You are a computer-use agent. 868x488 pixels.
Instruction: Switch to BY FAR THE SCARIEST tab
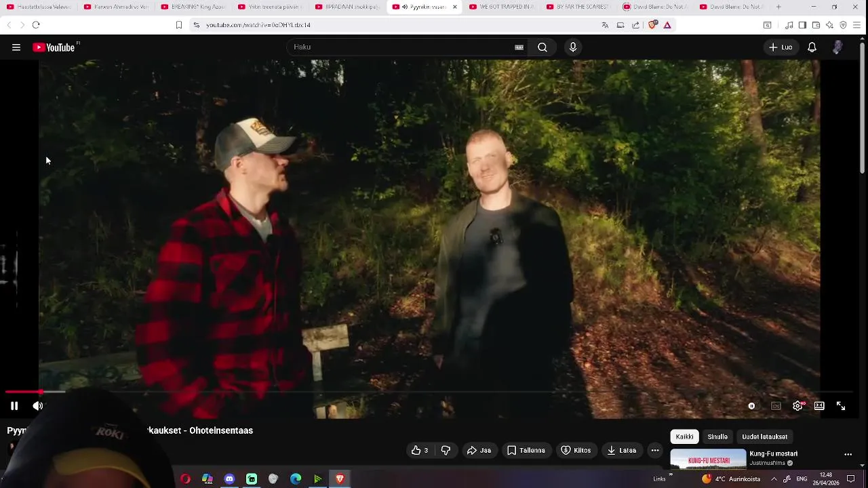click(578, 7)
